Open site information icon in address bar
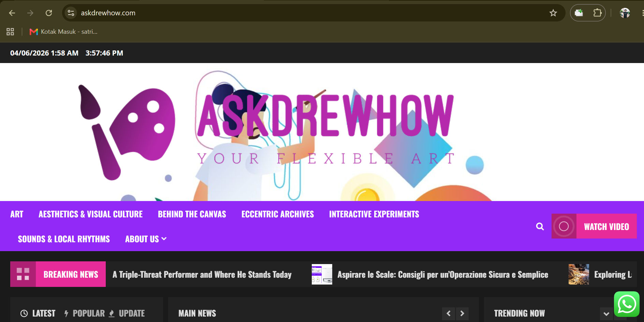This screenshot has height=322, width=644. (x=71, y=13)
